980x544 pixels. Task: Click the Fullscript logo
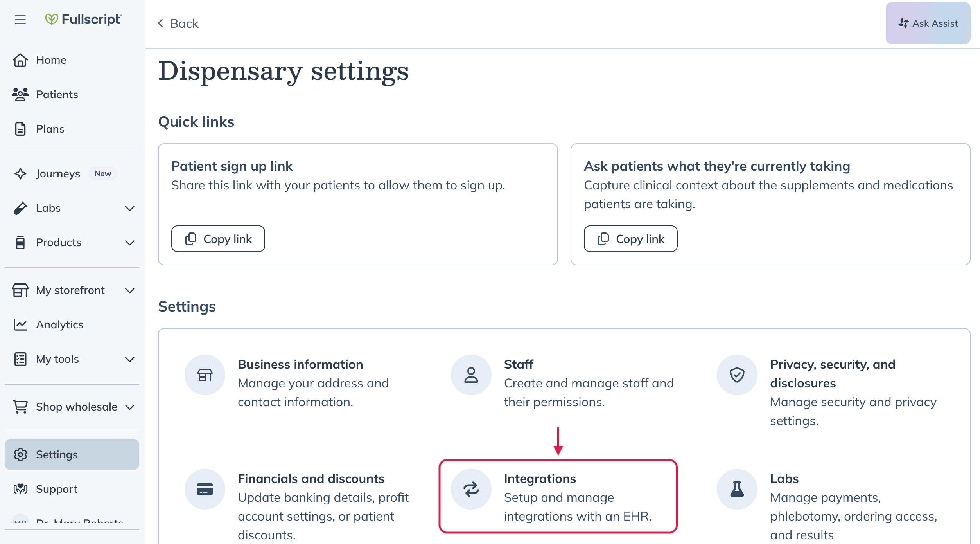pyautogui.click(x=83, y=19)
